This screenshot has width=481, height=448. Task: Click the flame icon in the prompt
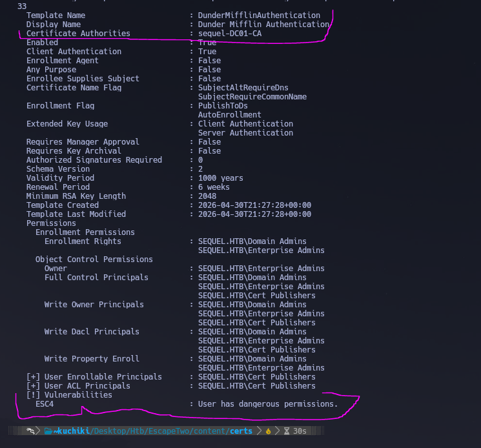pyautogui.click(x=269, y=431)
